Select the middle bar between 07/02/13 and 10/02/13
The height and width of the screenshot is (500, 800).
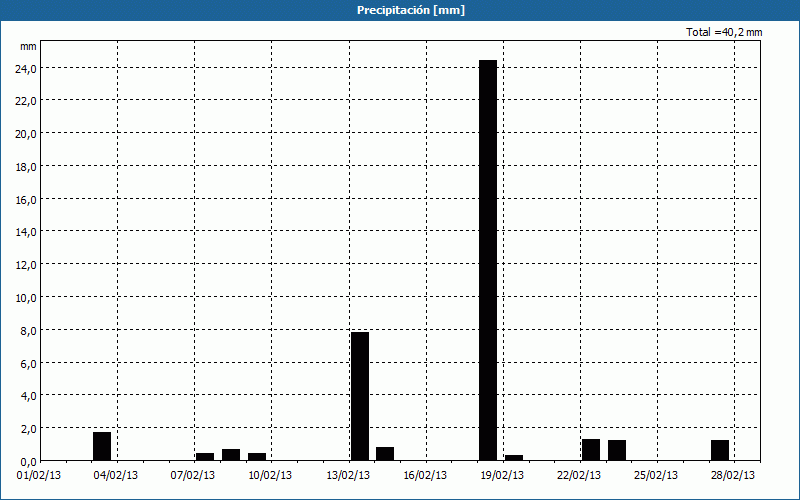pos(231,455)
